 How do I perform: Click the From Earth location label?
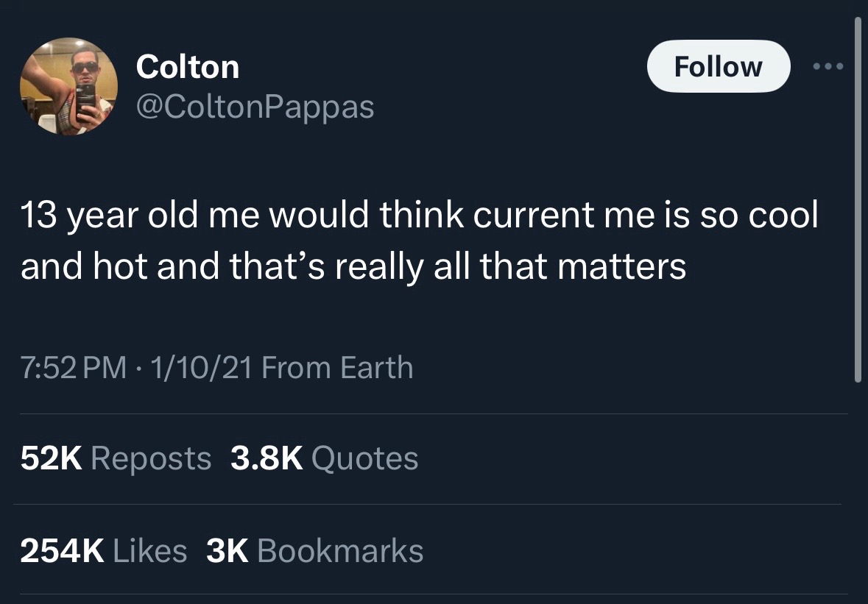337,367
